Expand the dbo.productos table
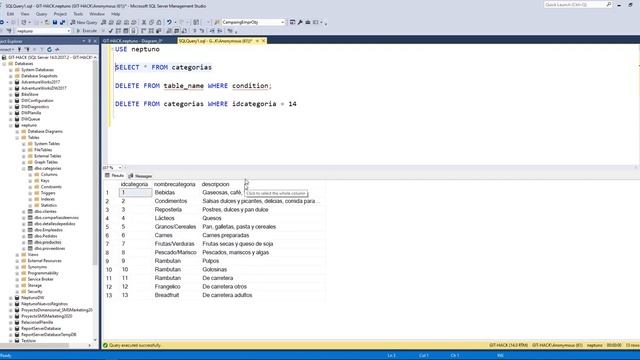640x360 pixels. pyautogui.click(x=24, y=242)
